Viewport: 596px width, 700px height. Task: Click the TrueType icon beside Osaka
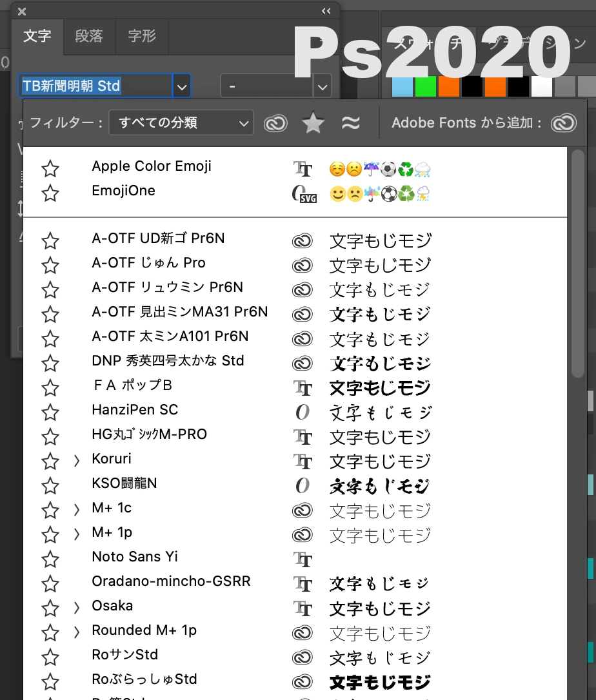[303, 608]
